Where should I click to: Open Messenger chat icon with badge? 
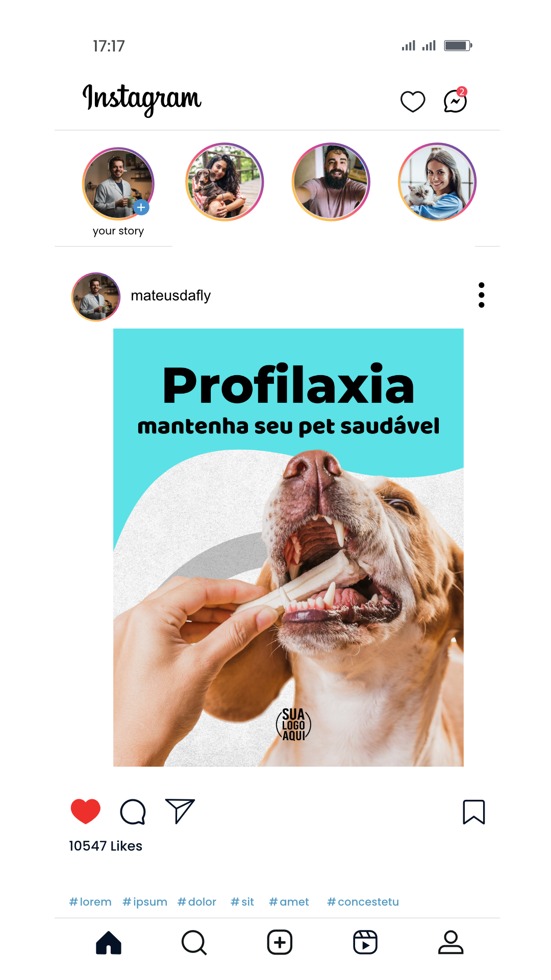[456, 100]
